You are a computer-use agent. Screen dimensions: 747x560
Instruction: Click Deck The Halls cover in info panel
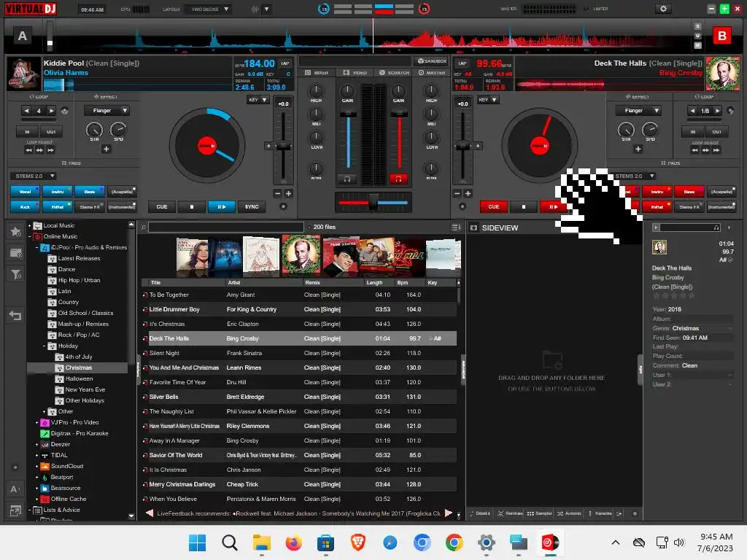pyautogui.click(x=659, y=246)
